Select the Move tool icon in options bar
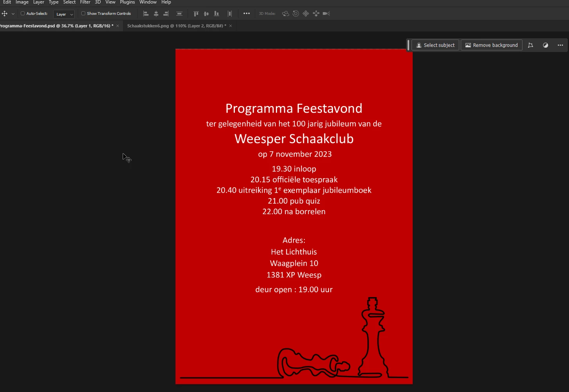 tap(5, 14)
